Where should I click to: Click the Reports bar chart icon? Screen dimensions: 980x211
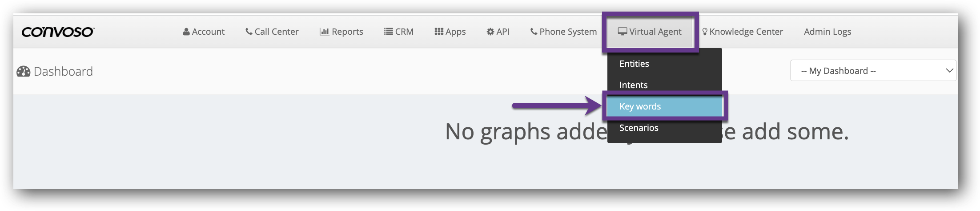(324, 32)
